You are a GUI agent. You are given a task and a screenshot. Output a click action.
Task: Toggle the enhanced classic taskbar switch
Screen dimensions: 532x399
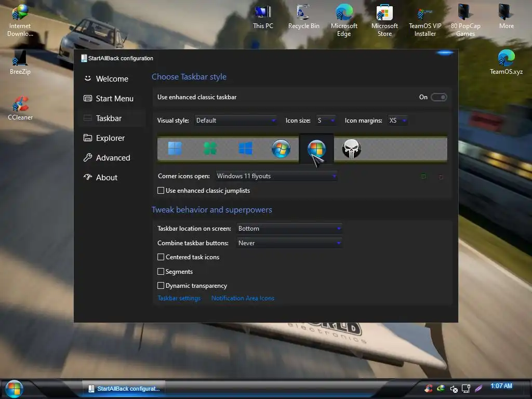(x=438, y=97)
